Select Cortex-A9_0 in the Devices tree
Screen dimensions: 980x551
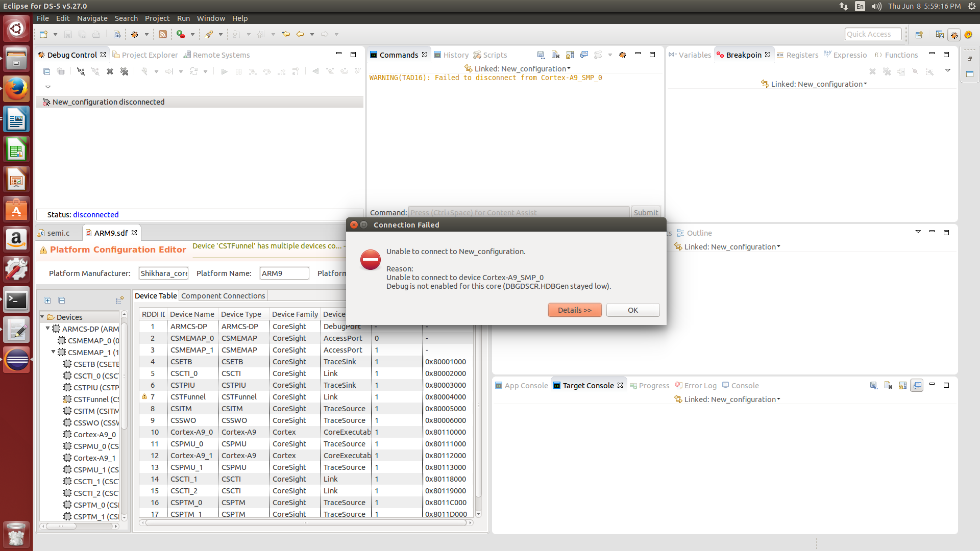94,435
